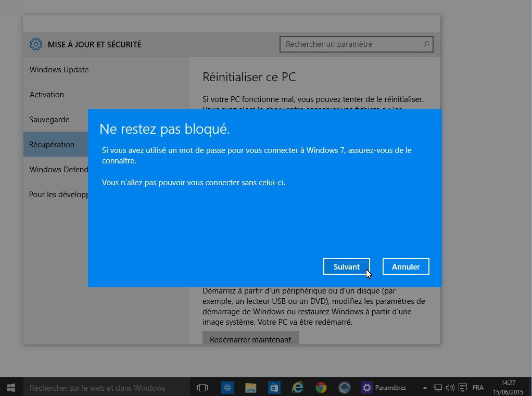
Task: Click the Rechercher un paramètre search field
Action: [352, 44]
